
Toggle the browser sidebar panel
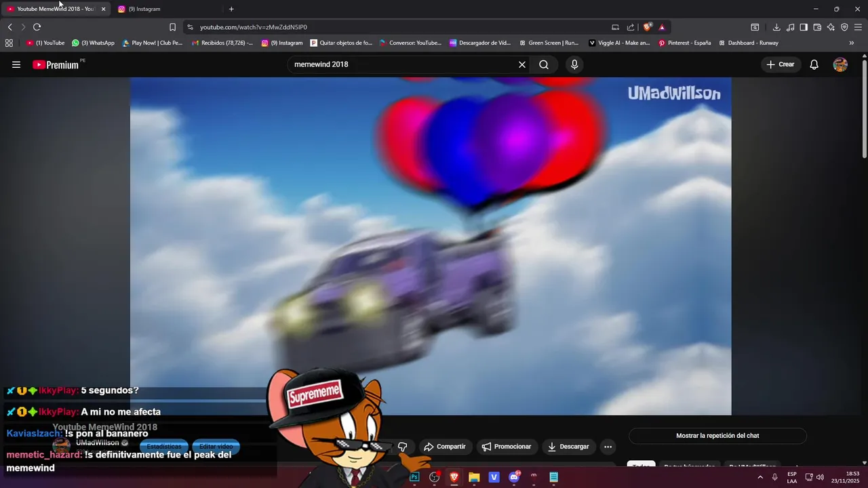point(804,27)
